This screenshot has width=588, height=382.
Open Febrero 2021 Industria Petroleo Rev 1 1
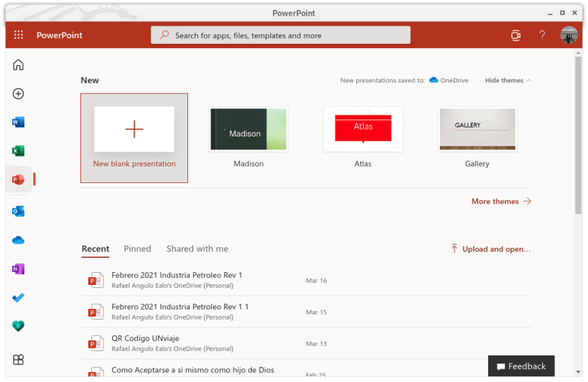tap(180, 307)
